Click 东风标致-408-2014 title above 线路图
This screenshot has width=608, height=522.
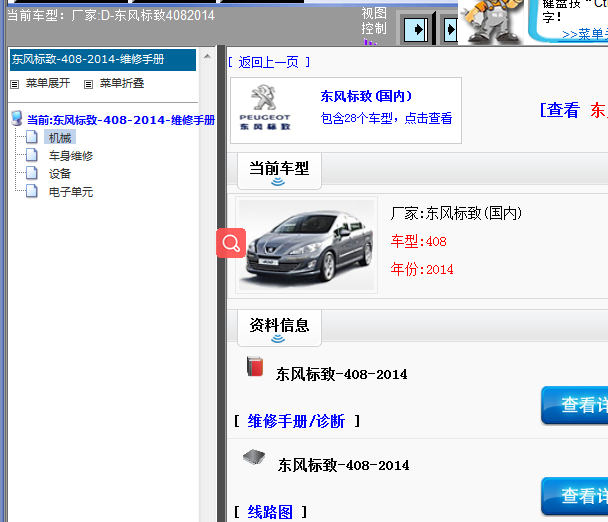[344, 465]
